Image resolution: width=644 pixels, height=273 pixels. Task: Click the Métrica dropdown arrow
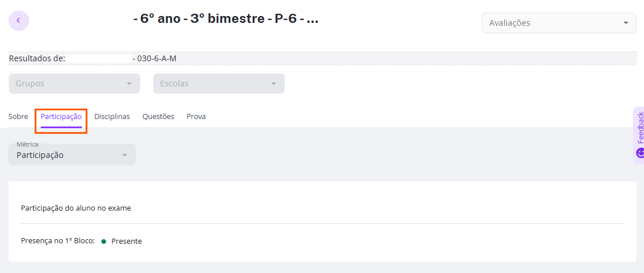(125, 155)
